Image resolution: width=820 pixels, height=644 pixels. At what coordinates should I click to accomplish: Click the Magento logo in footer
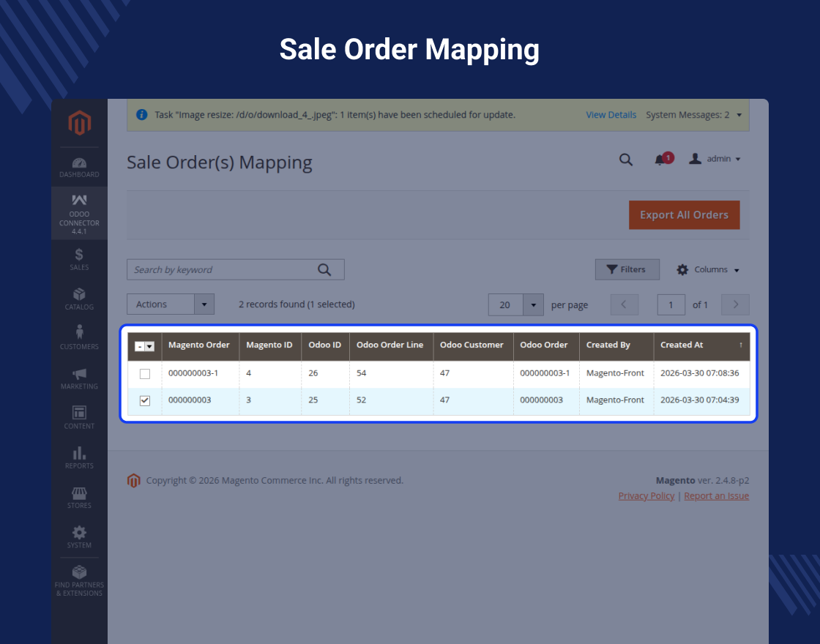click(134, 480)
